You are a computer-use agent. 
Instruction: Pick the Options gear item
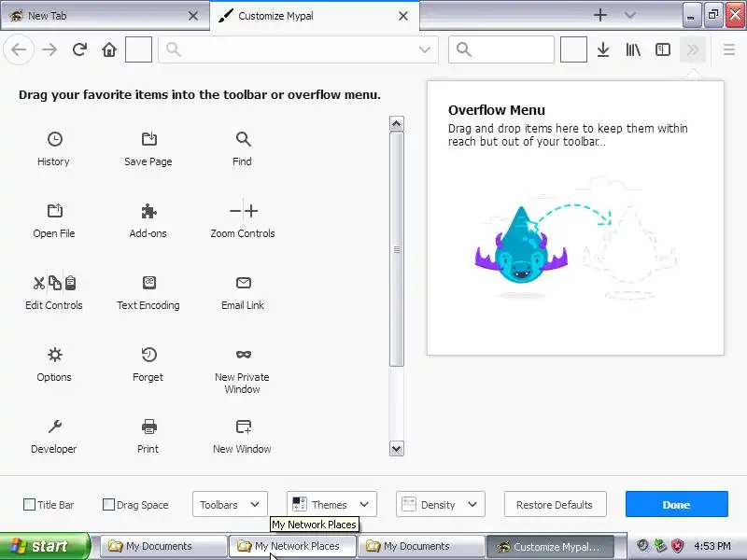coord(54,364)
